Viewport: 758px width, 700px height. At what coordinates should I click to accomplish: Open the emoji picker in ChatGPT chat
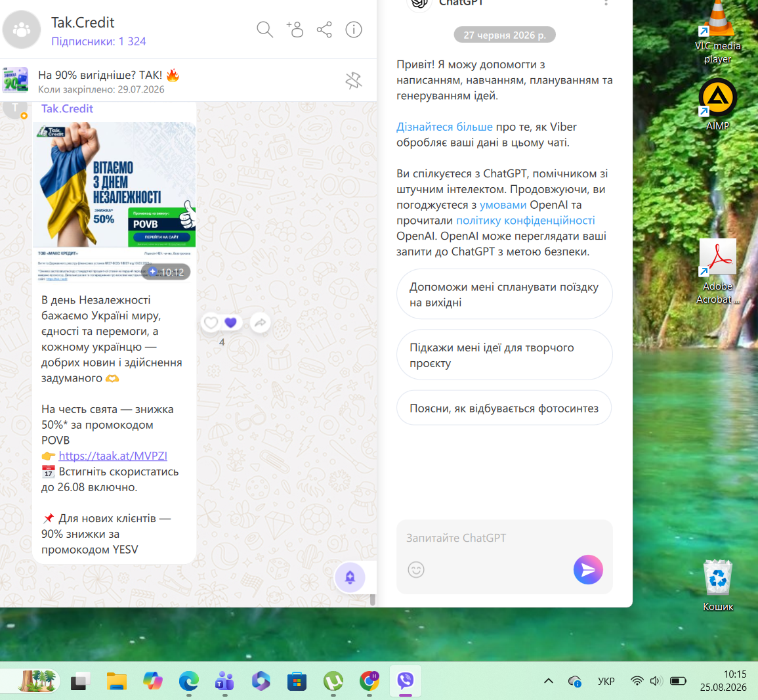(415, 570)
